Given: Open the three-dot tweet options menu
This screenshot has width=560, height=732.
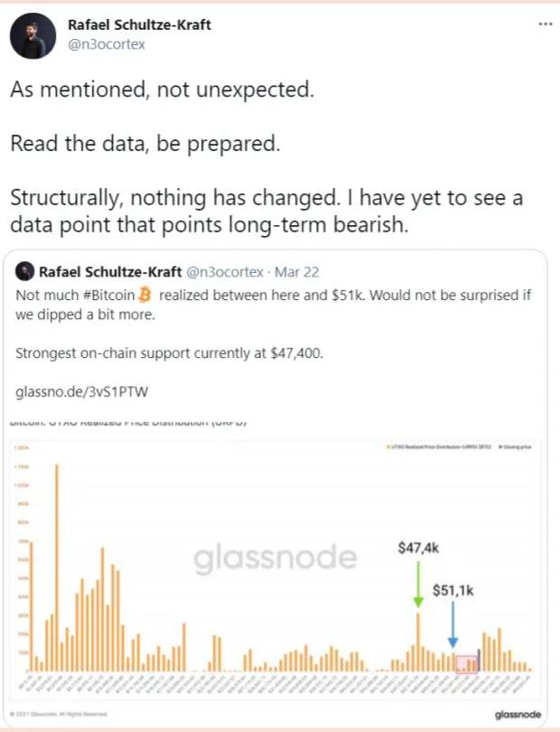Looking at the screenshot, I should pyautogui.click(x=545, y=23).
